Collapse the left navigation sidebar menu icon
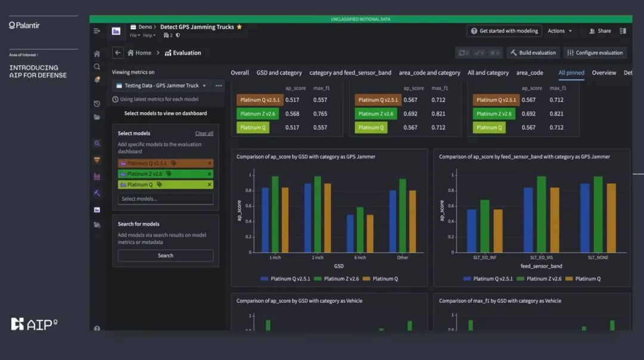Viewport: 644px width, 360px height. [x=97, y=31]
